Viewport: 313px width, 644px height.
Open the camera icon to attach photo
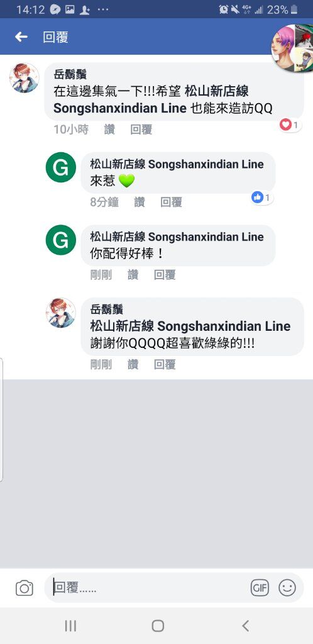coord(25,588)
